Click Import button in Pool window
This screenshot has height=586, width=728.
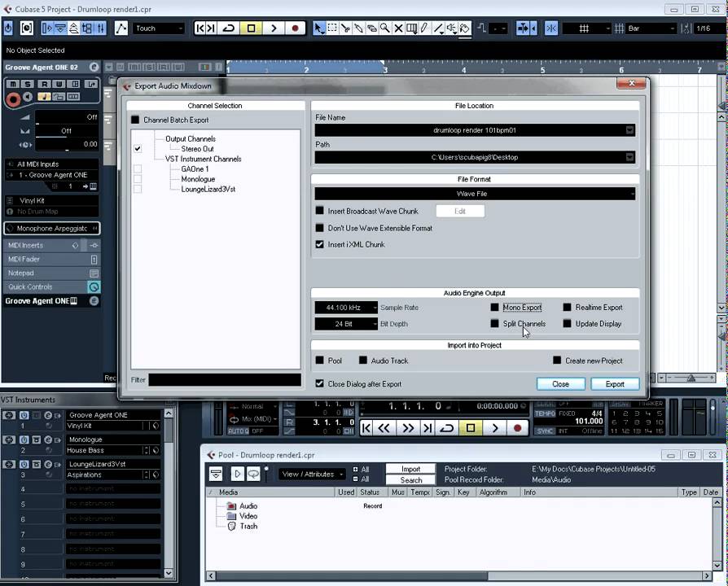click(x=410, y=469)
